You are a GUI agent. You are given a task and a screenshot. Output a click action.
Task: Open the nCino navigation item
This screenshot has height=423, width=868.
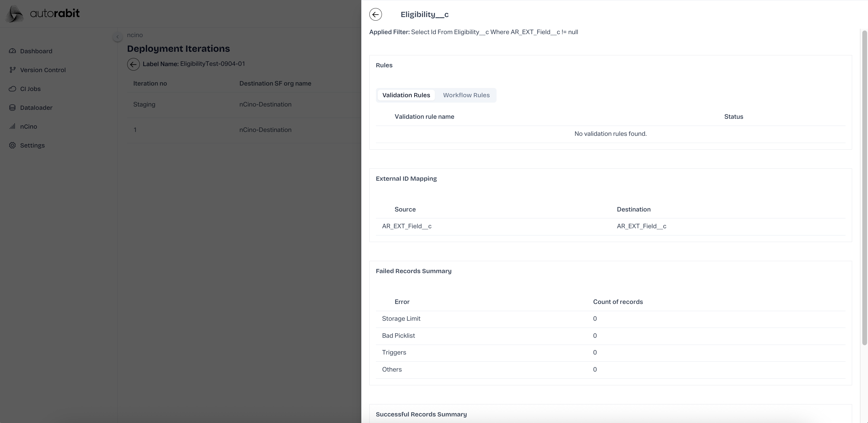[x=29, y=126]
